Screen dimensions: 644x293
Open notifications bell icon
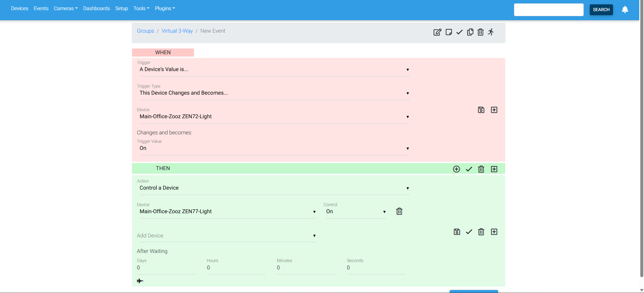point(625,9)
